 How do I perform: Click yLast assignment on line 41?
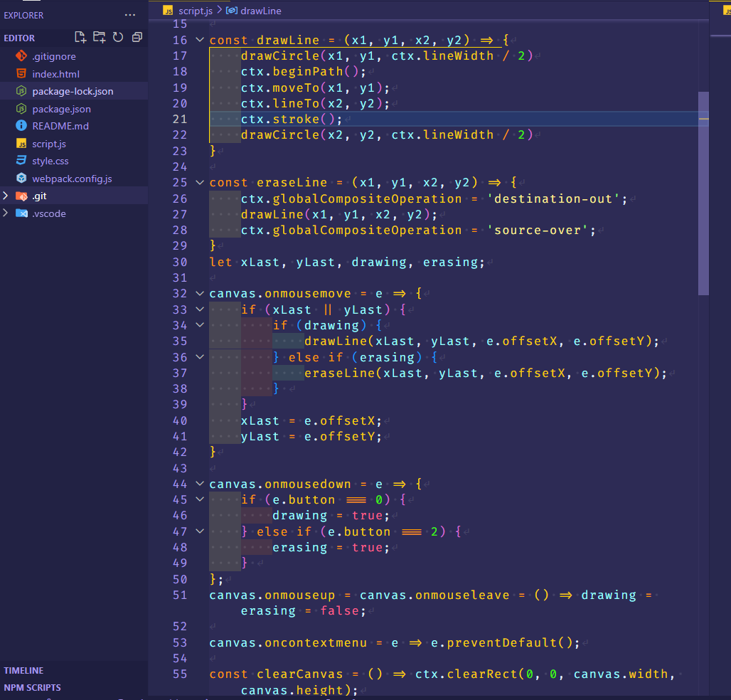pos(311,437)
